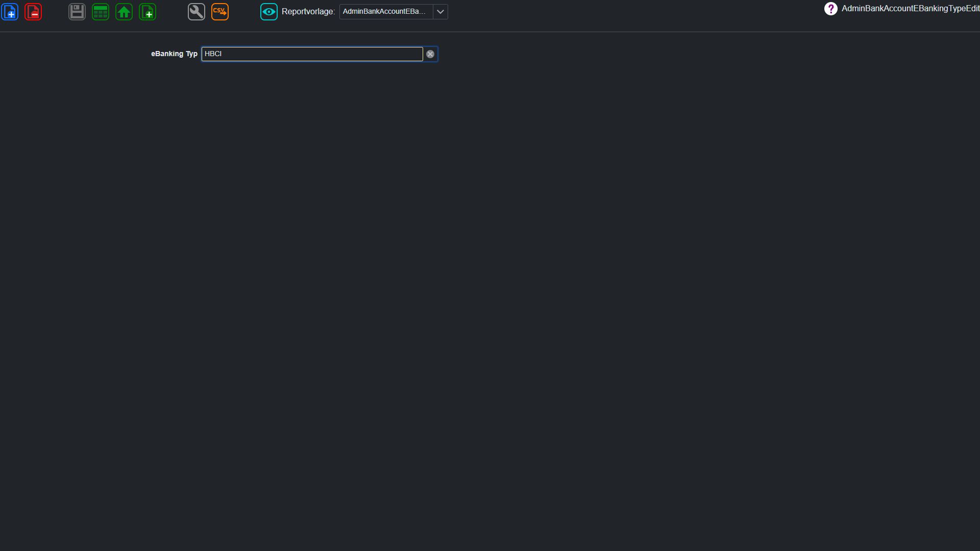
Task: Click the Reportvorlage: label
Action: 308,12
